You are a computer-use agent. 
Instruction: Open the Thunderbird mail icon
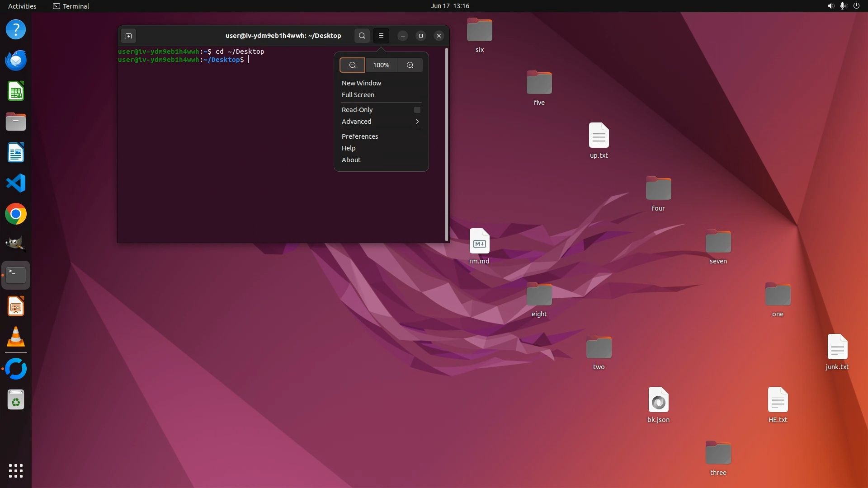[16, 60]
